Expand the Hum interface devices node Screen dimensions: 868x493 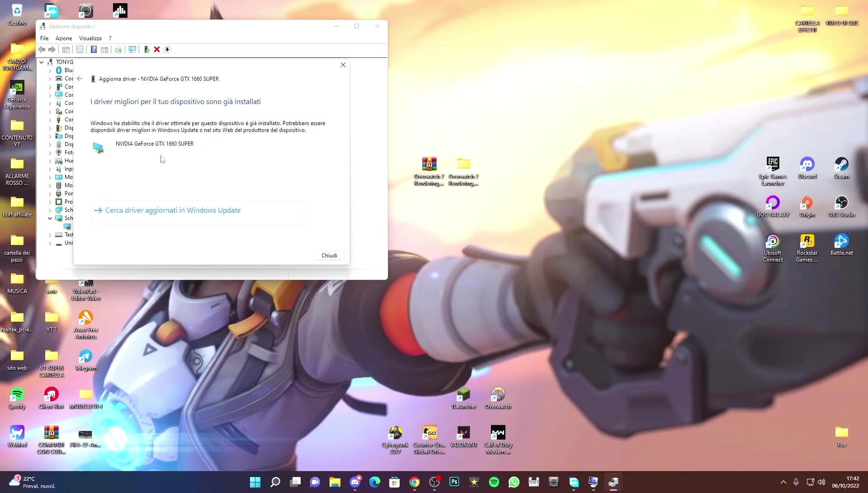(50, 161)
